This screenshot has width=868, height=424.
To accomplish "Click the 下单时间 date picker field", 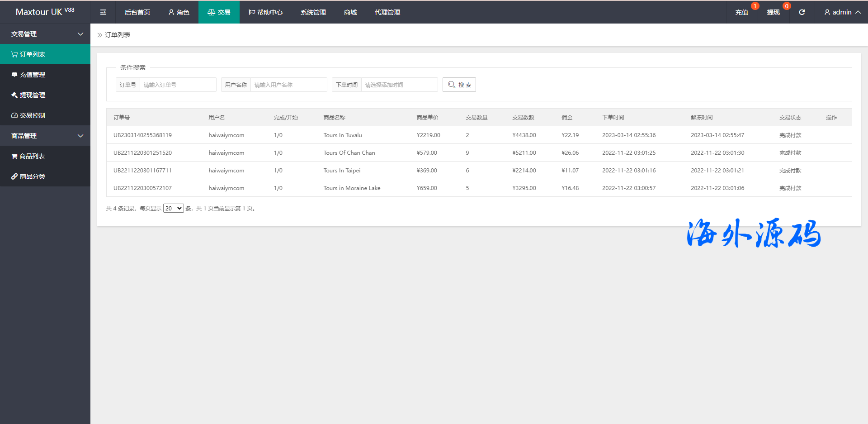I will [399, 85].
